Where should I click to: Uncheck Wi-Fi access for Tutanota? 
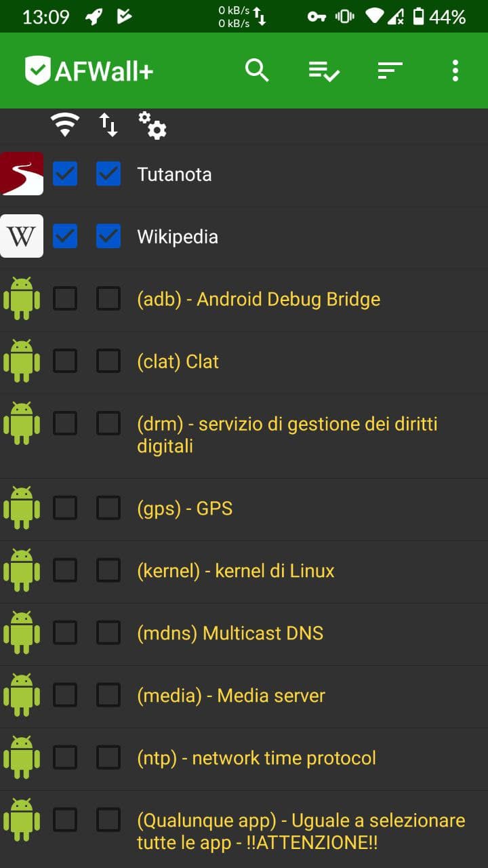coord(65,174)
